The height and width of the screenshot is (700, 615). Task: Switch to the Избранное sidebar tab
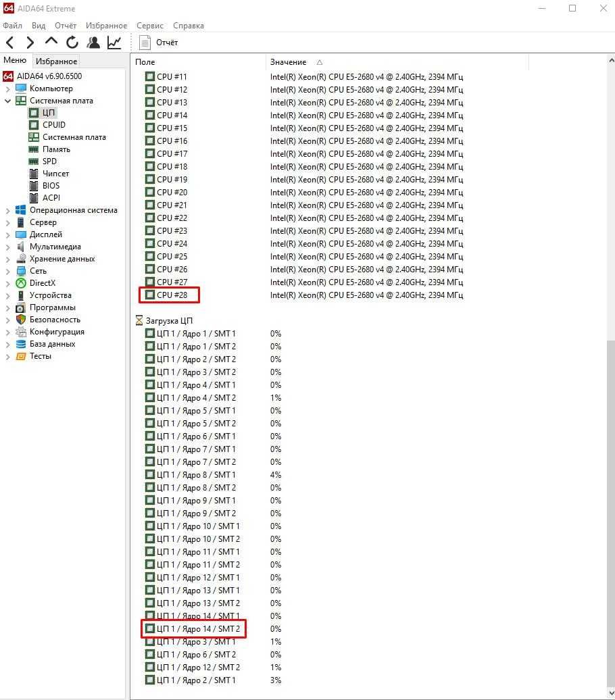(56, 61)
